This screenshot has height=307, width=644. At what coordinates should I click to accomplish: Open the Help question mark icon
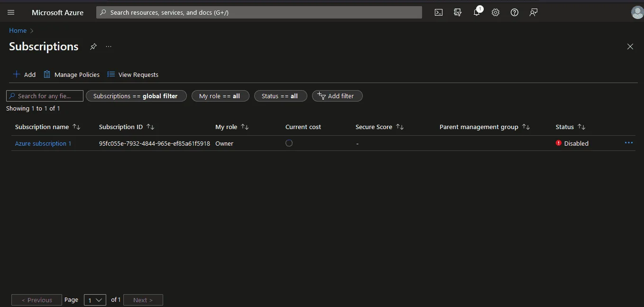pyautogui.click(x=515, y=12)
